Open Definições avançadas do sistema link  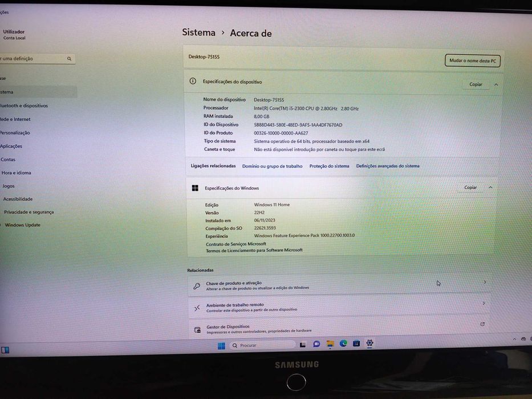(388, 166)
